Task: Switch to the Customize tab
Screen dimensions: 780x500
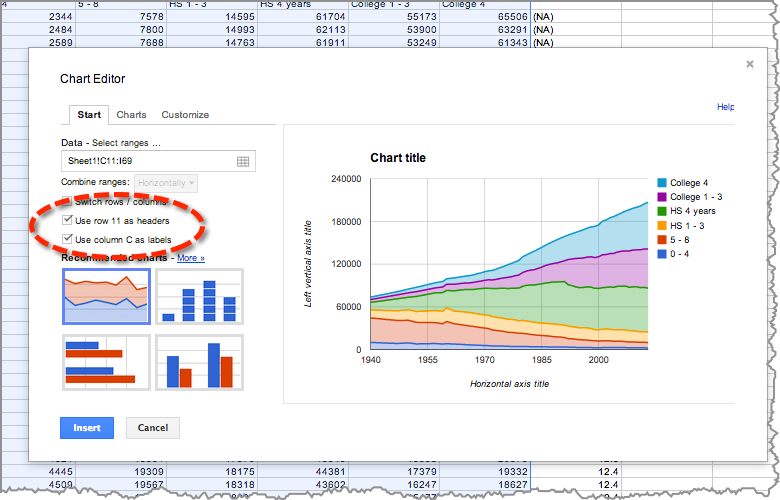Action: click(185, 114)
